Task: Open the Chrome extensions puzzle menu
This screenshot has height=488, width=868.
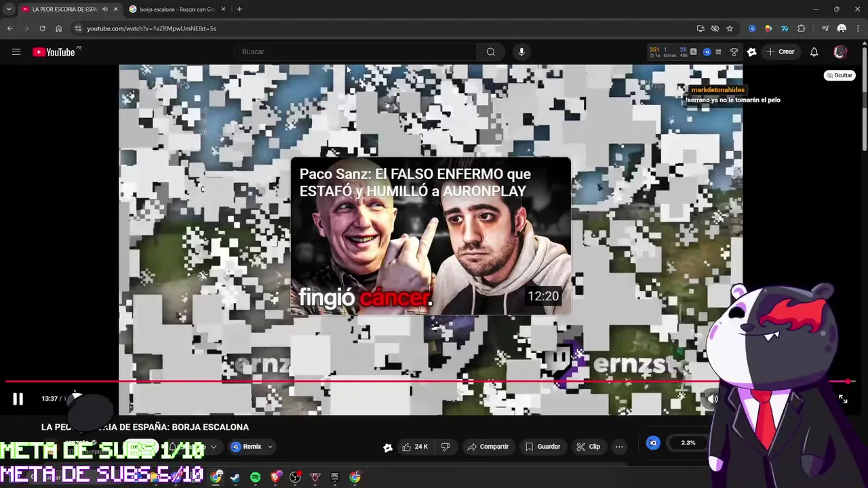Action: [x=801, y=28]
